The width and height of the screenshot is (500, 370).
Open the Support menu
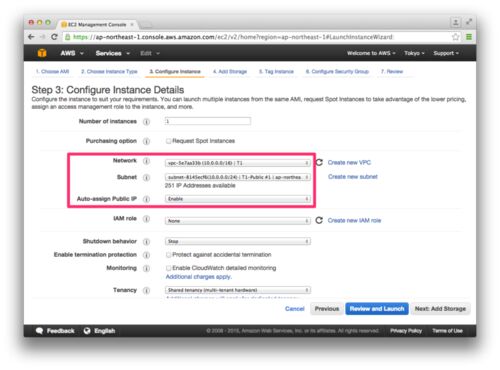[x=446, y=53]
